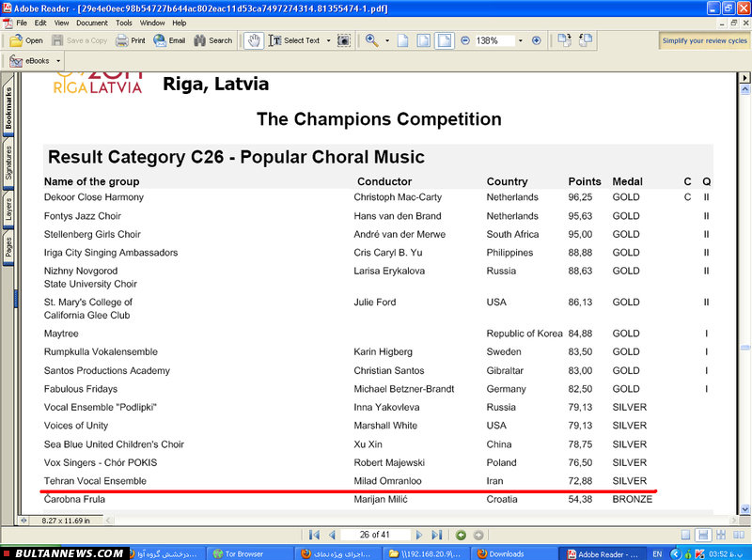Click the 'Tehran Vocal Ensemble' group name
Viewport: 752px width, 560px height.
95,481
